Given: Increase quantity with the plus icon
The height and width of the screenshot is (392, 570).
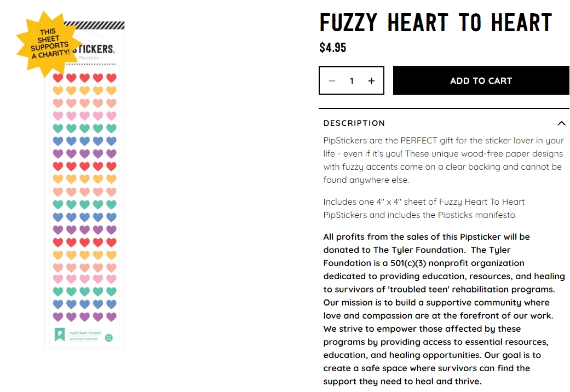Looking at the screenshot, I should coord(371,80).
